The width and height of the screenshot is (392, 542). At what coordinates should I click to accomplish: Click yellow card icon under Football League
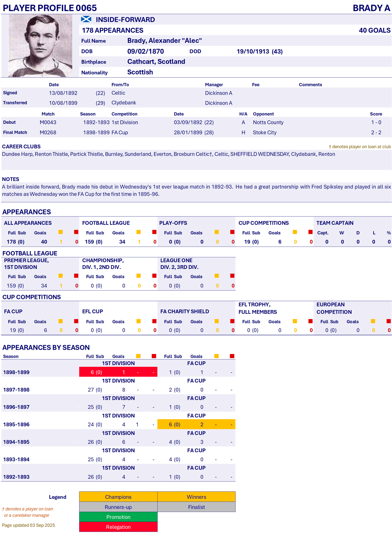pos(138,232)
